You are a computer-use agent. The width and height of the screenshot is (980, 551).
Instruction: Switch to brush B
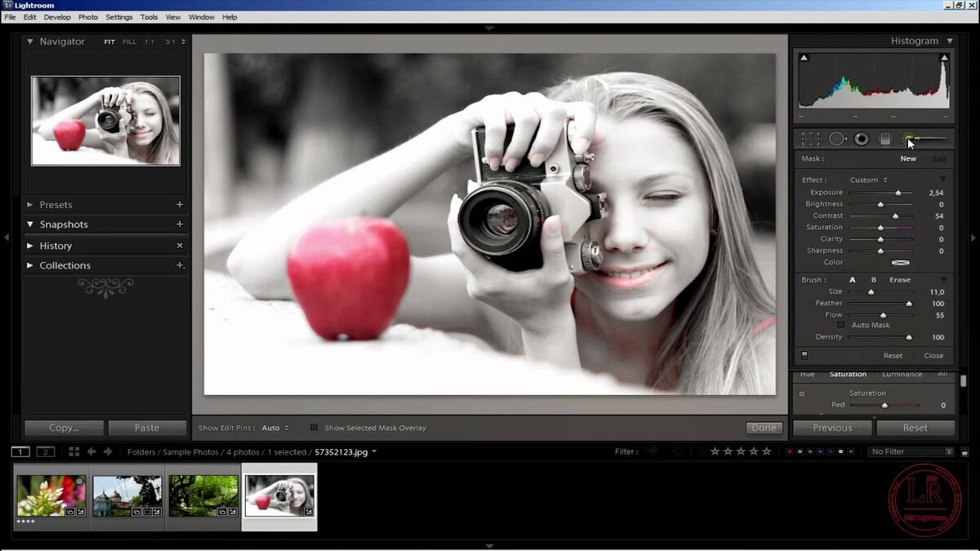click(873, 280)
